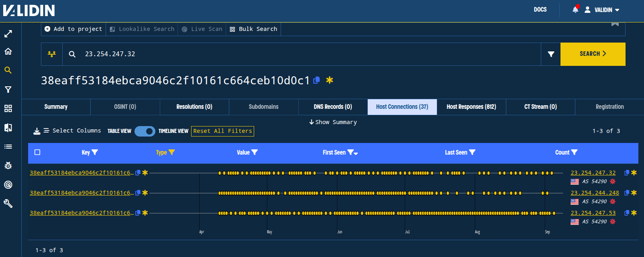Open the Value column filter
Image resolution: width=644 pixels, height=257 pixels.
pos(255,153)
